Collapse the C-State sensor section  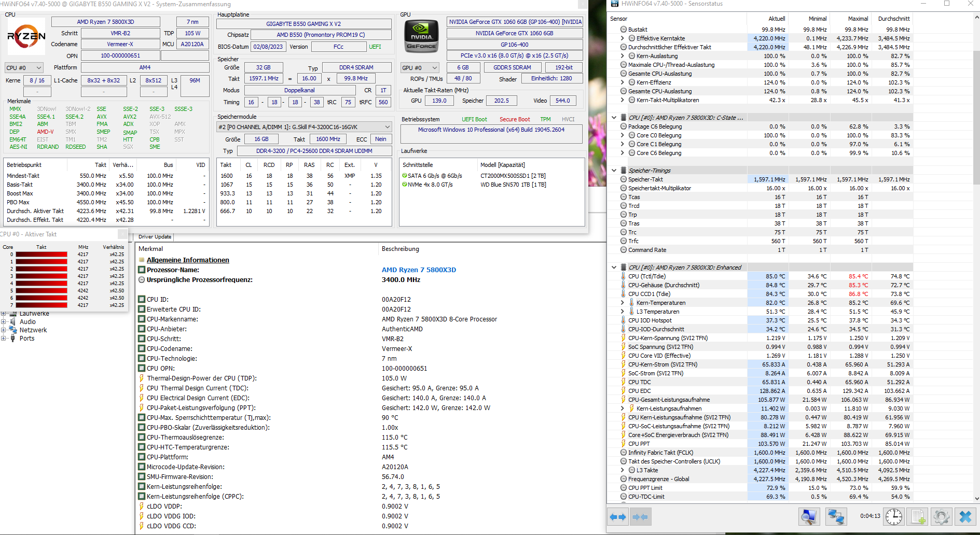(614, 118)
